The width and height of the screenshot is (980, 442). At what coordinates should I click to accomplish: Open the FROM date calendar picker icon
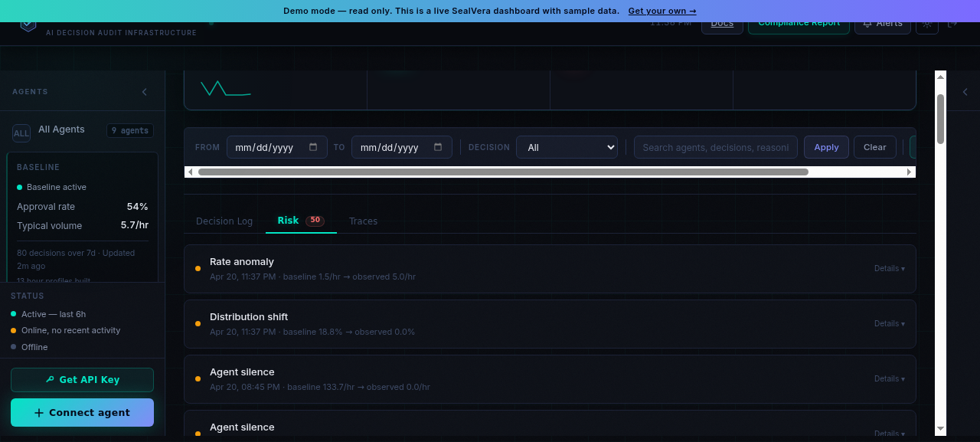click(314, 147)
